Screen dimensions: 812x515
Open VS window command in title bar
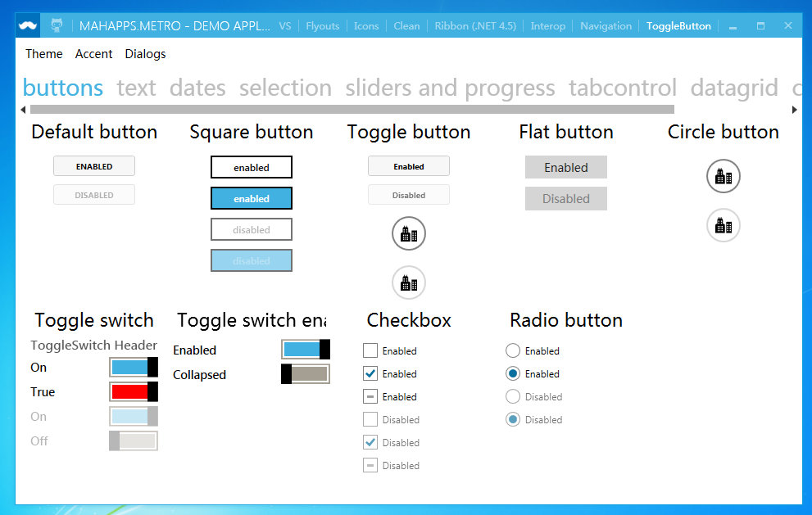(x=285, y=26)
